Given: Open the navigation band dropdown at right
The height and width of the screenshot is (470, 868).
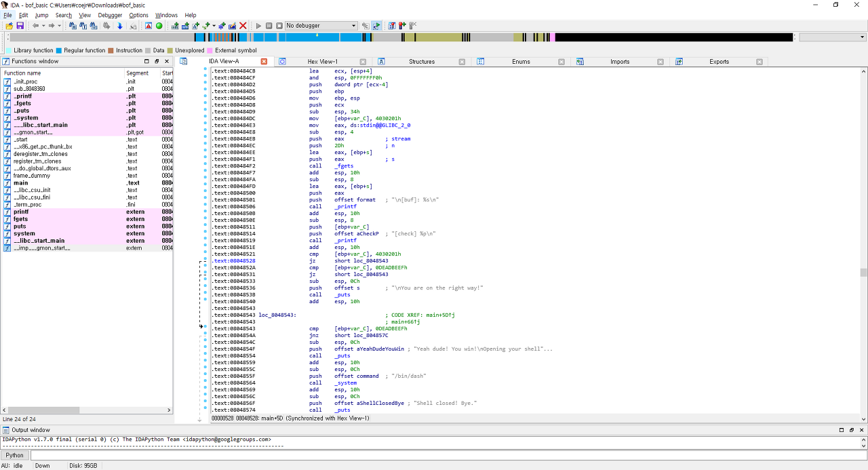Looking at the screenshot, I should [x=831, y=37].
